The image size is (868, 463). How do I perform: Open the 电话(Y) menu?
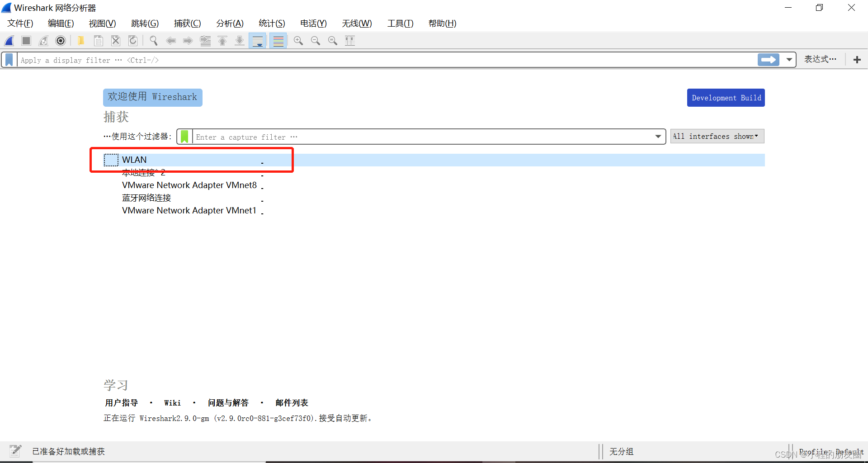314,24
